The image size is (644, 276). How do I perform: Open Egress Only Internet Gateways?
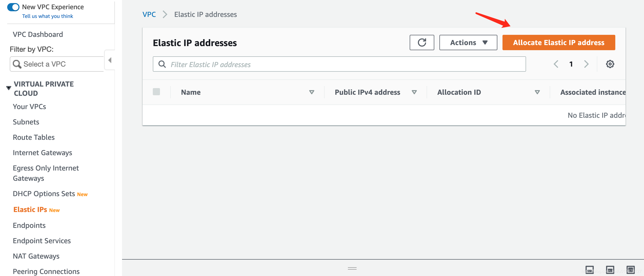[46, 173]
